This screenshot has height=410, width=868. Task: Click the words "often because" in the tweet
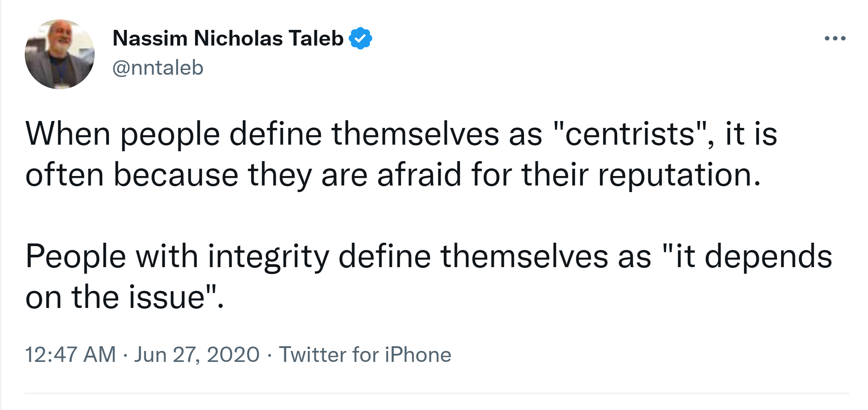pyautogui.click(x=132, y=175)
